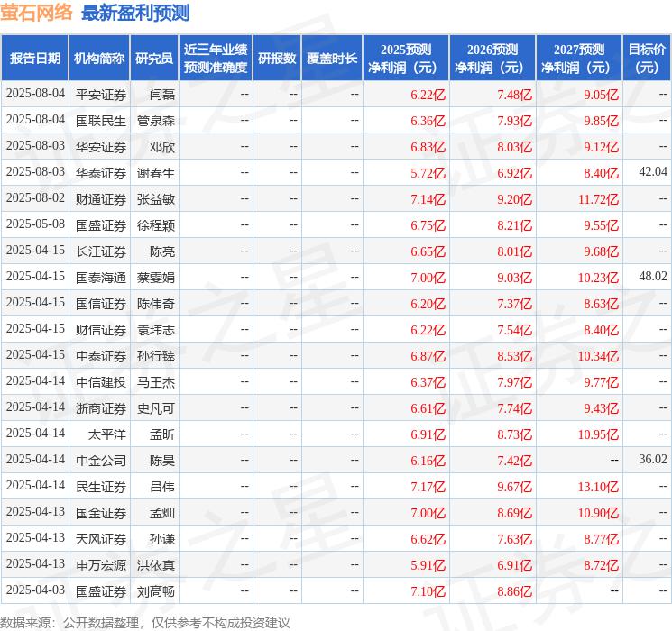Image resolution: width=672 pixels, height=631 pixels.
Task: Click analyst name 刘高畅
Action: [156, 590]
